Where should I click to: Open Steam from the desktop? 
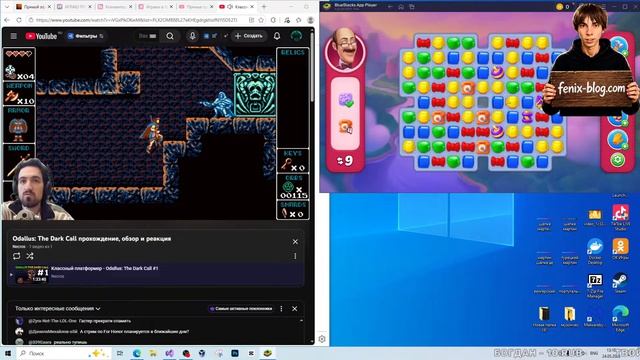tap(620, 283)
